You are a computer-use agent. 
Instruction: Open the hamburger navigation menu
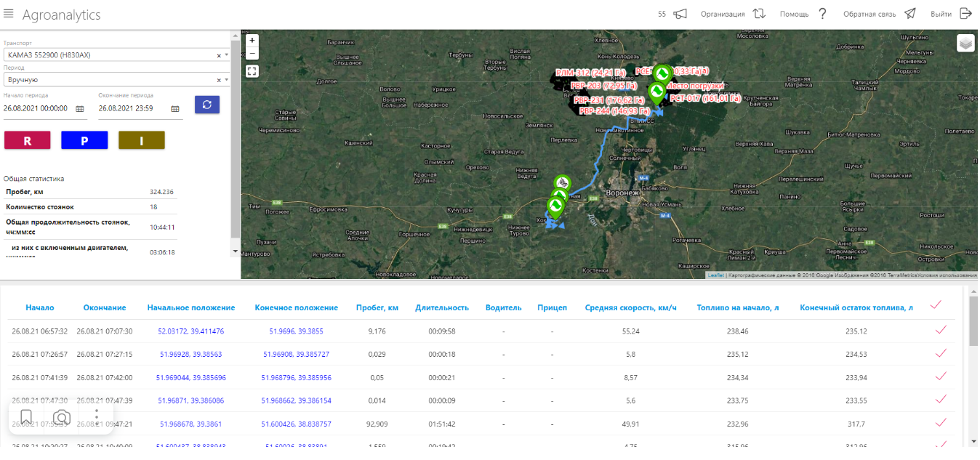tap(9, 15)
